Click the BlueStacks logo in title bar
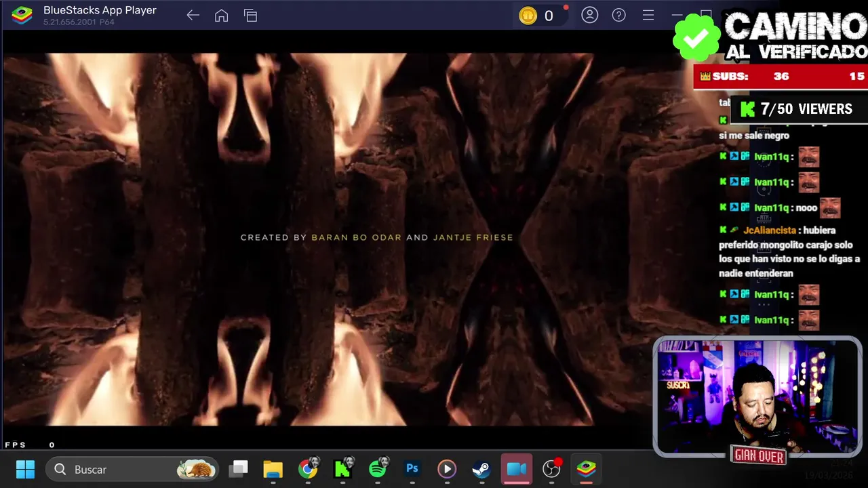The height and width of the screenshot is (488, 868). pos(22,15)
